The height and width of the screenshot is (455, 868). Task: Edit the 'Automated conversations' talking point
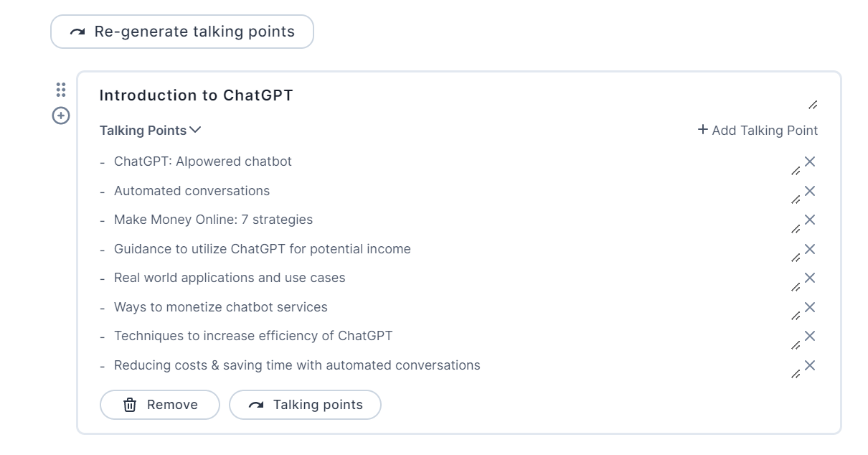[x=795, y=200]
